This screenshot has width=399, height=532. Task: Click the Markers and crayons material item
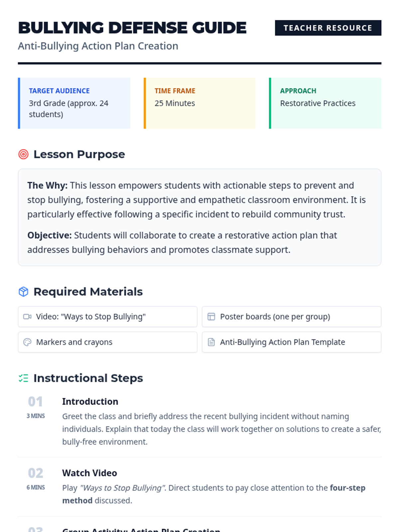[108, 342]
